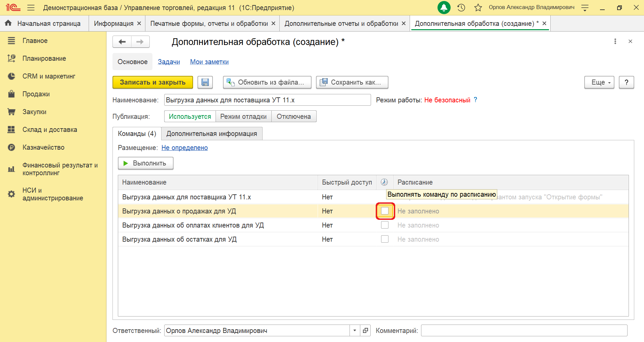Click Не безопасный mode text
Image resolution: width=644 pixels, height=342 pixels.
pyautogui.click(x=447, y=100)
